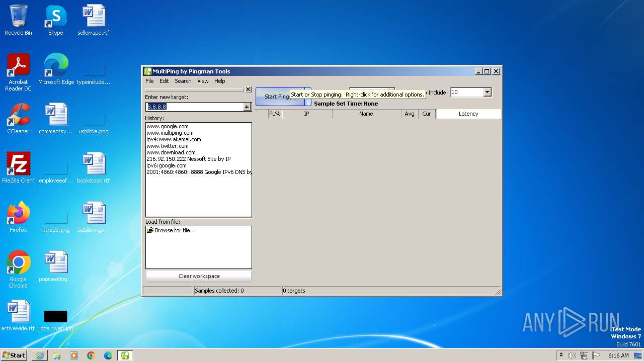Launch Firefox desktop shortcut

click(18, 217)
